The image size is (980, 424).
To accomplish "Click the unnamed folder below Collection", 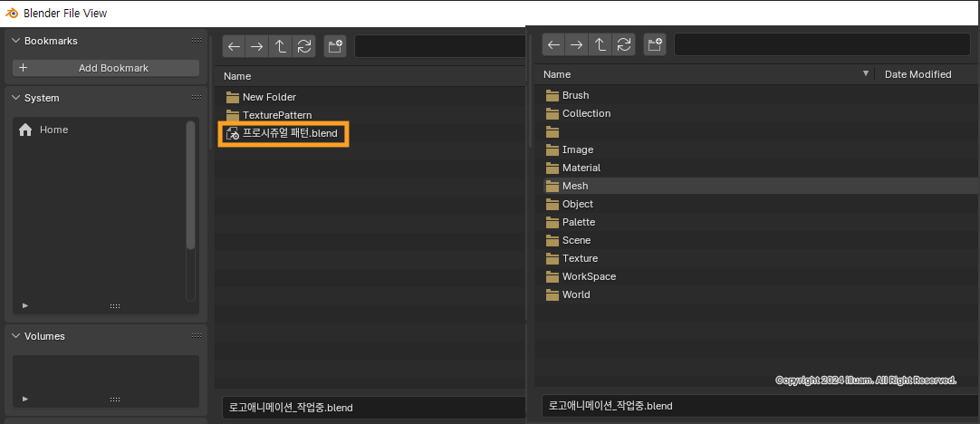I will click(x=552, y=131).
